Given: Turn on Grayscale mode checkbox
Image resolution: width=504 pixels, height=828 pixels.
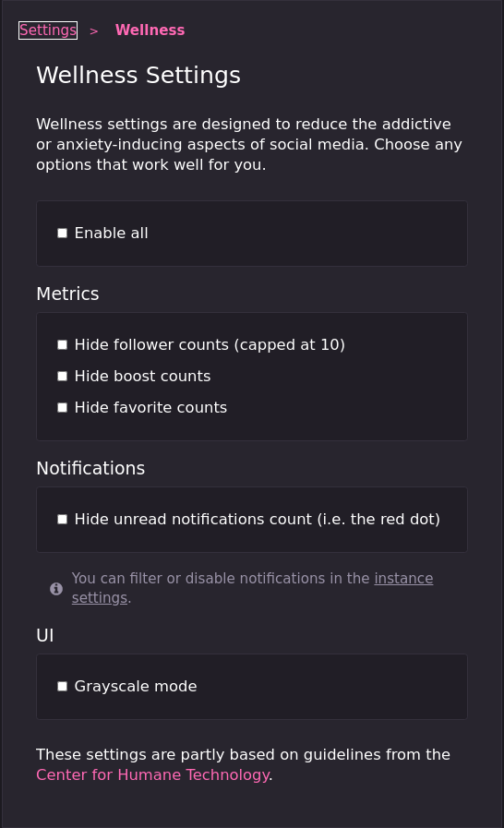Looking at the screenshot, I should pos(63,686).
